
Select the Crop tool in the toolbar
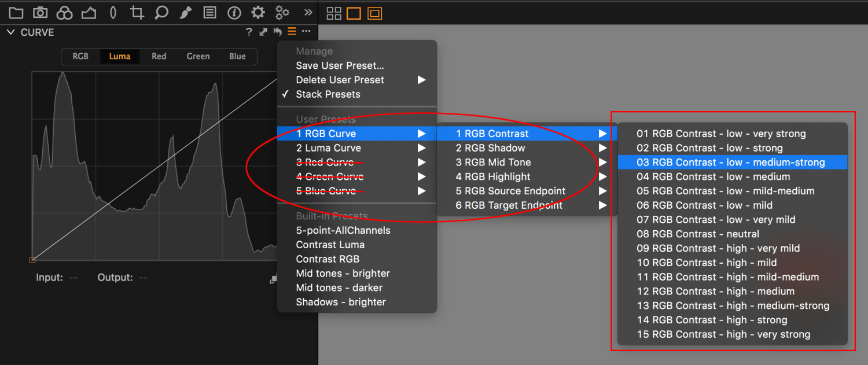click(x=137, y=12)
